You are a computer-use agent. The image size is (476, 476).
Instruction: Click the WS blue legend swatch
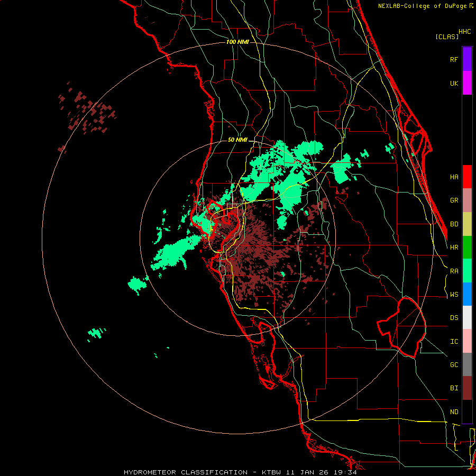[467, 294]
